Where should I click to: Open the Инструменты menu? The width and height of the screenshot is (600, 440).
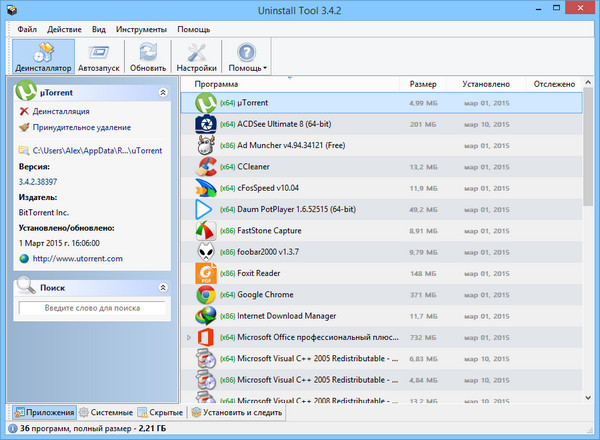[141, 29]
